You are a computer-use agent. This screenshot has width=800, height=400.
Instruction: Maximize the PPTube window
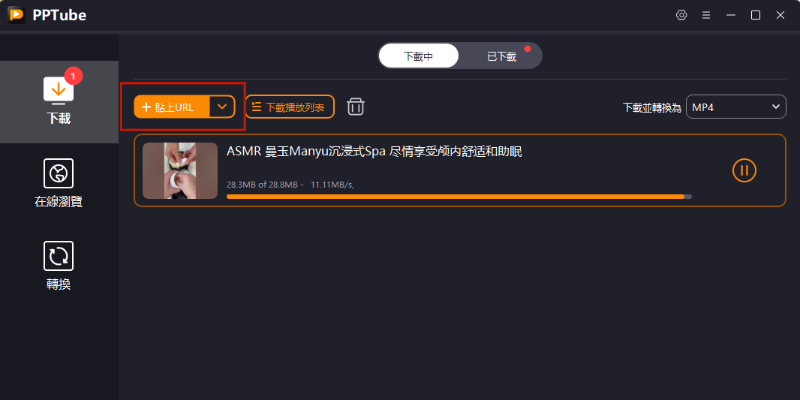coord(756,15)
